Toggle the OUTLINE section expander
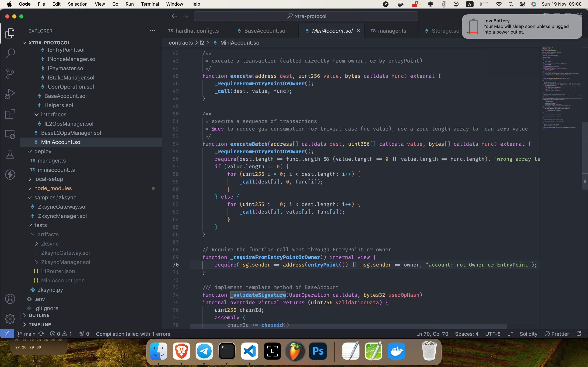Screen dimensions: 588x367 pyautogui.click(x=24, y=315)
